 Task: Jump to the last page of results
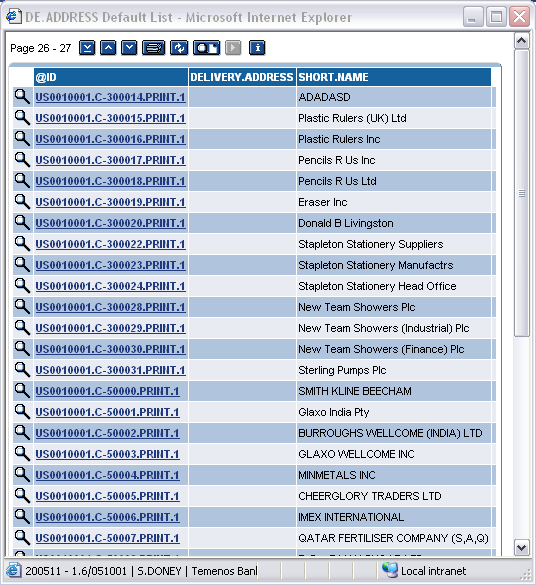tap(87, 48)
